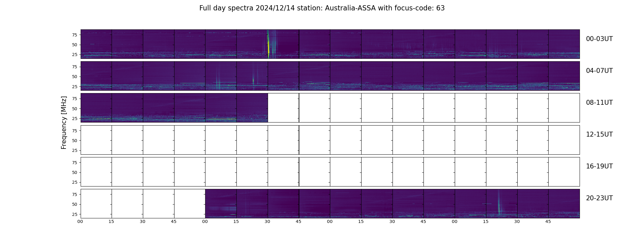Select the "16-19UT" row label
644x245 pixels.
[x=599, y=166]
